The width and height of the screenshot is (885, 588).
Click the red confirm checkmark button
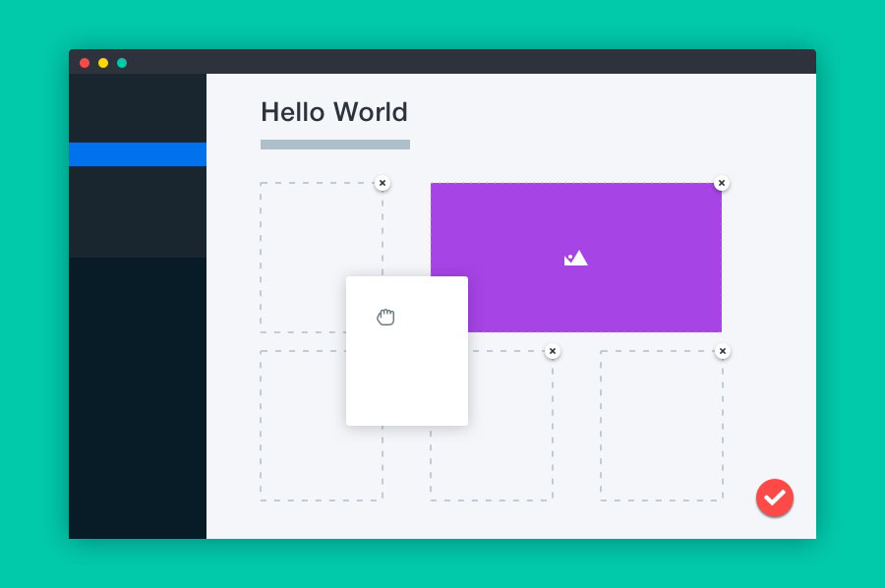[x=775, y=499]
